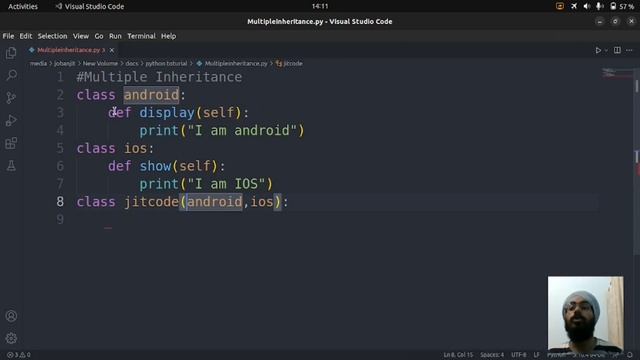Open the File menu

[8, 36]
